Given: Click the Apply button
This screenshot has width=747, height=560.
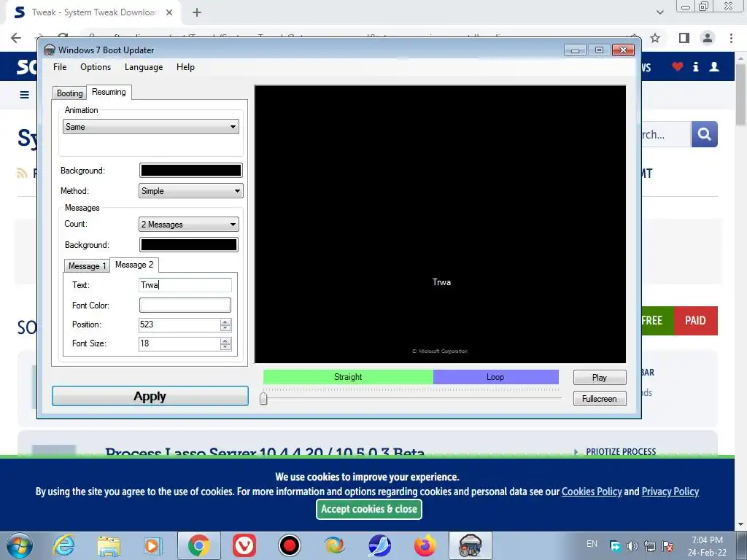Looking at the screenshot, I should [150, 396].
